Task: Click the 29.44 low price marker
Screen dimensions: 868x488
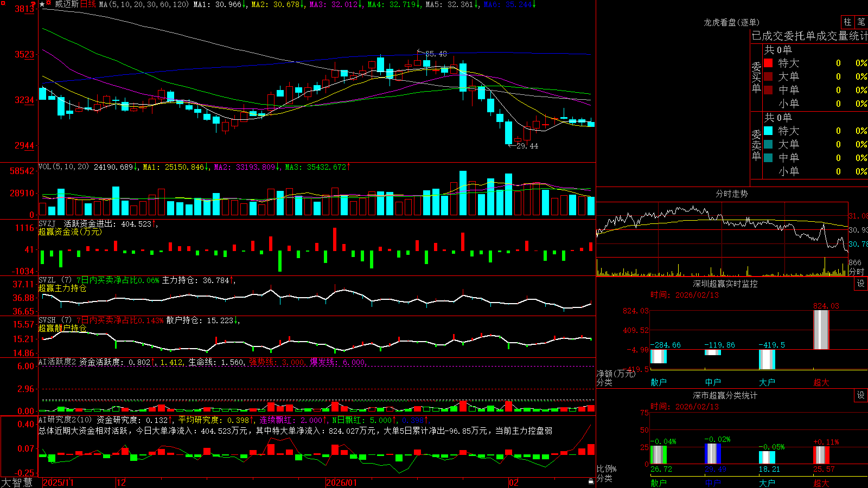Action: [x=527, y=146]
